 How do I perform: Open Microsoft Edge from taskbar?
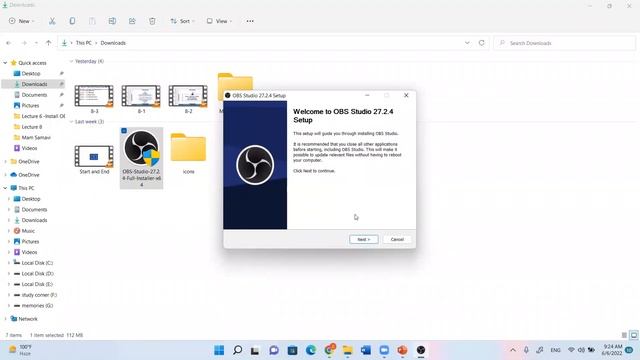[x=311, y=350]
